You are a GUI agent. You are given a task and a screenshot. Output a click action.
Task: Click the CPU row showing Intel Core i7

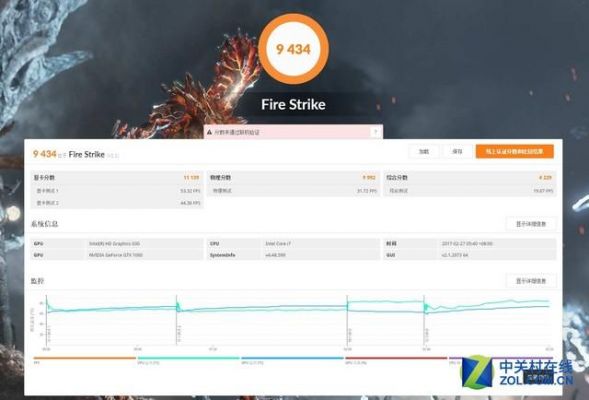[293, 244]
